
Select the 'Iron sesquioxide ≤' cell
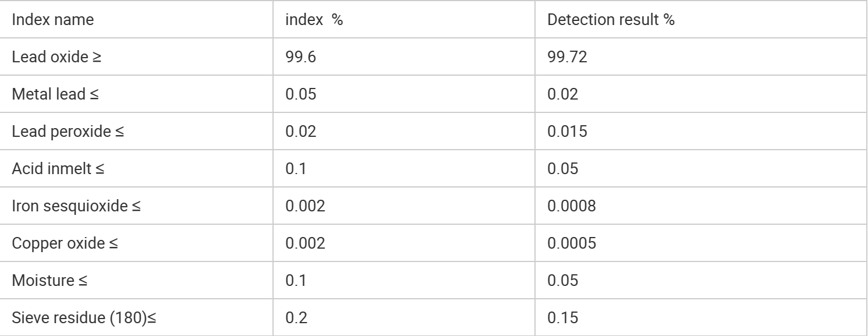(76, 206)
